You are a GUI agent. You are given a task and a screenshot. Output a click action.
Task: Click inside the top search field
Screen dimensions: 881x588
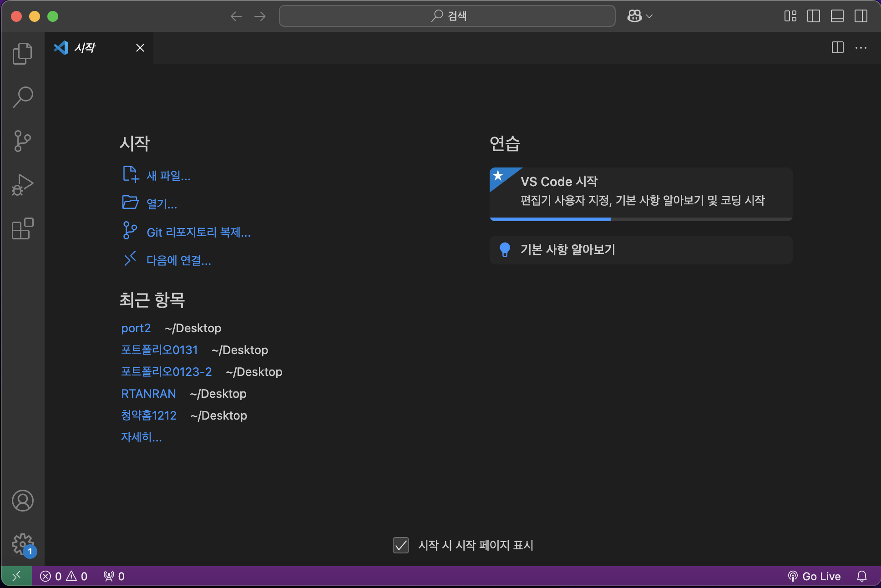tap(447, 15)
